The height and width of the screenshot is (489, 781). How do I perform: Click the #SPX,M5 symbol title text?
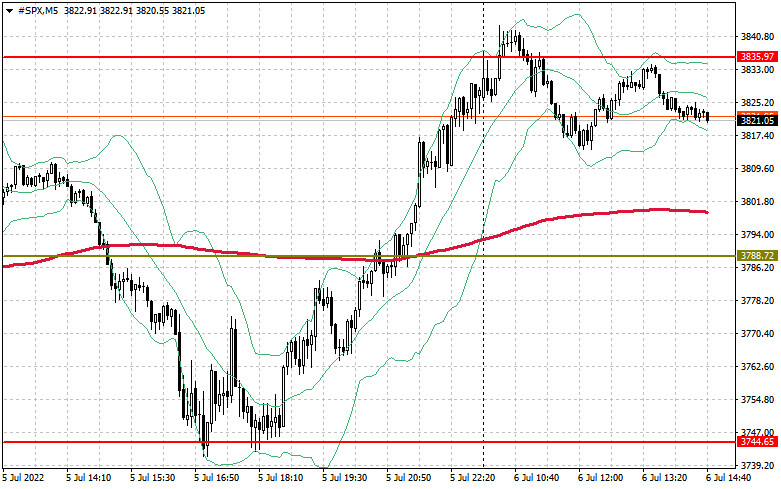tap(38, 10)
